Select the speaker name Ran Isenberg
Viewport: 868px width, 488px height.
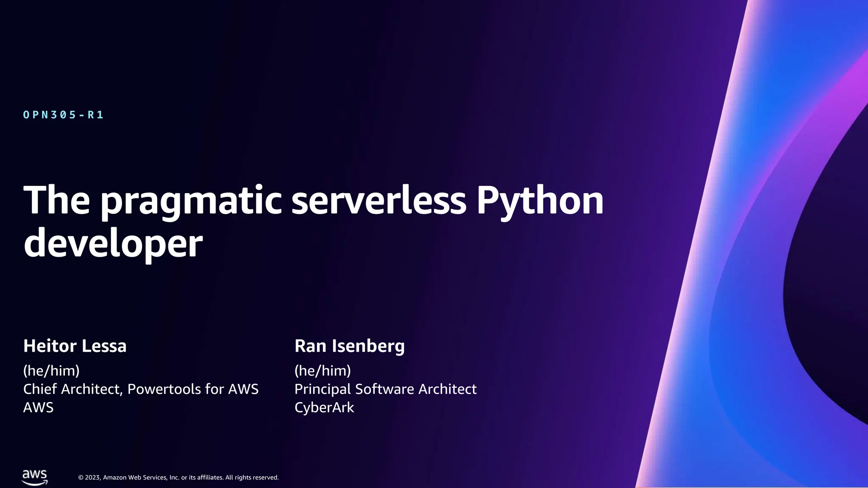pyautogui.click(x=350, y=347)
